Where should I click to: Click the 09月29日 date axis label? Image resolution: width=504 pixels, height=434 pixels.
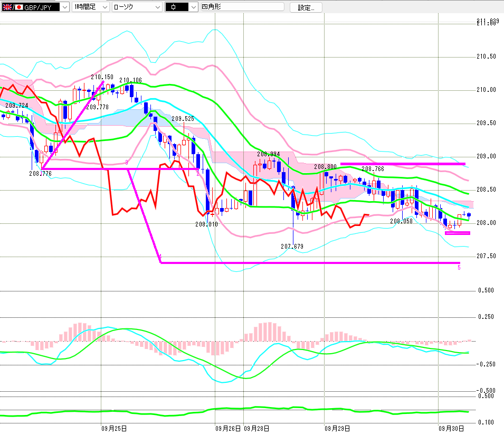337,429
